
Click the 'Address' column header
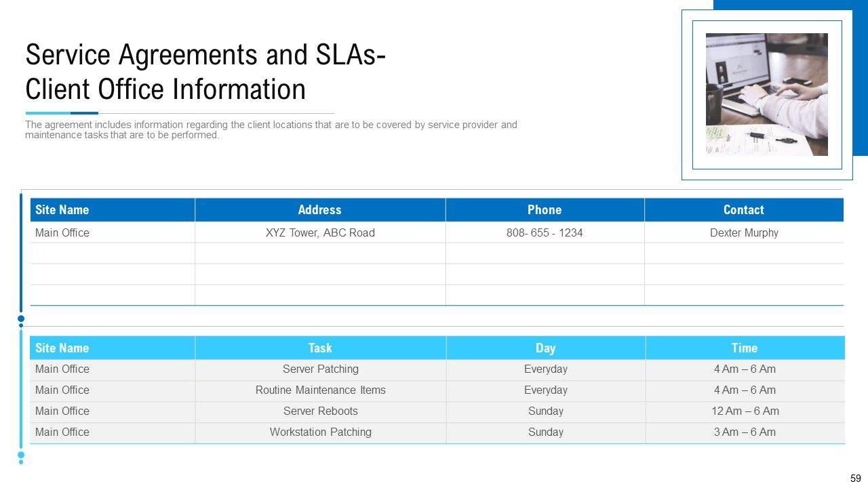pyautogui.click(x=320, y=209)
